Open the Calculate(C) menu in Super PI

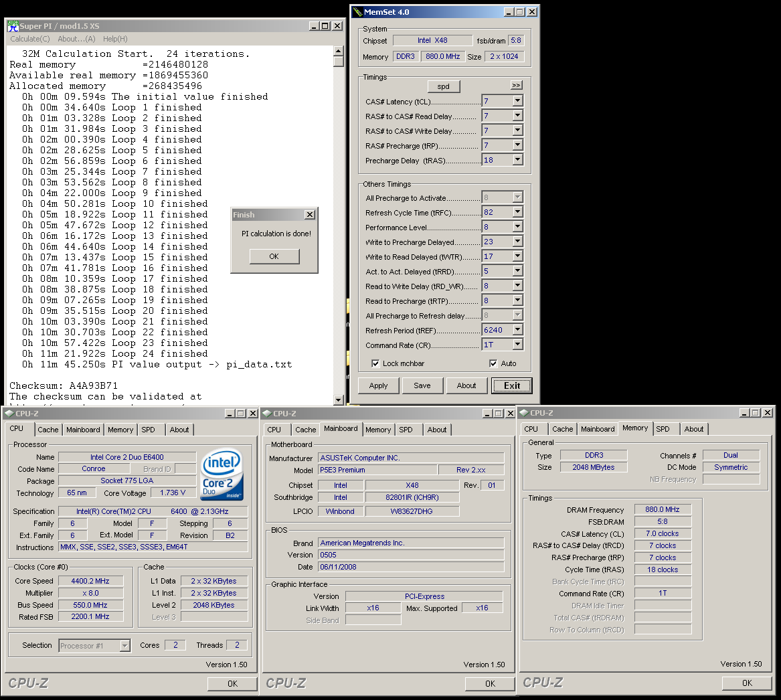pos(30,39)
